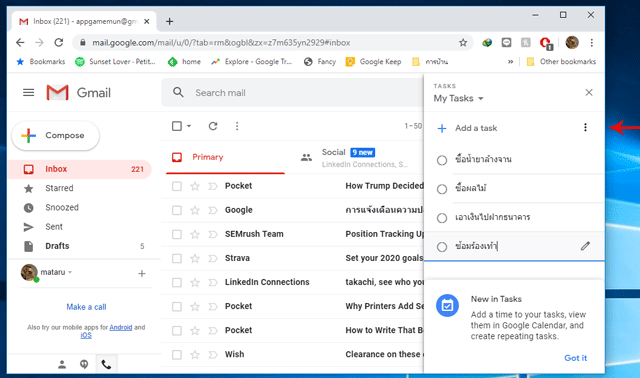Click Add a task
Screen dimensions: 640x378
476,128
